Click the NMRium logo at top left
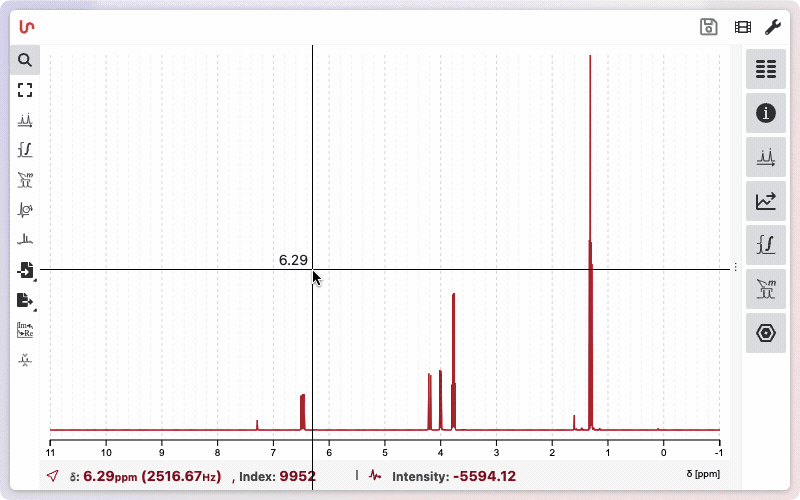 27,27
